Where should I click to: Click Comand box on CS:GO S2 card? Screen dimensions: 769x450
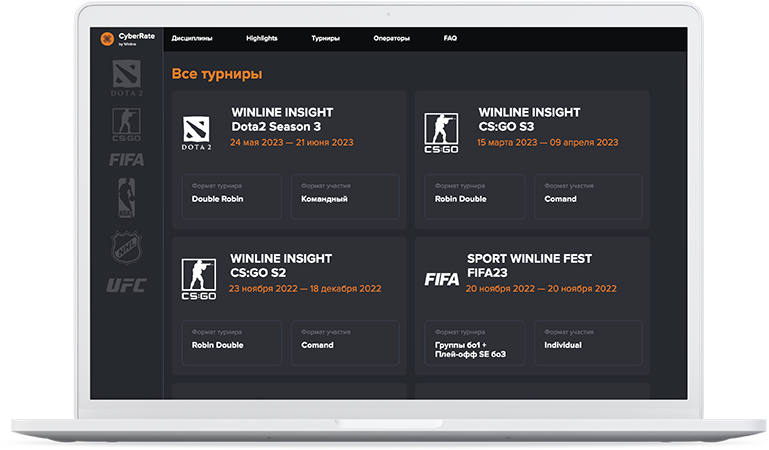345,343
